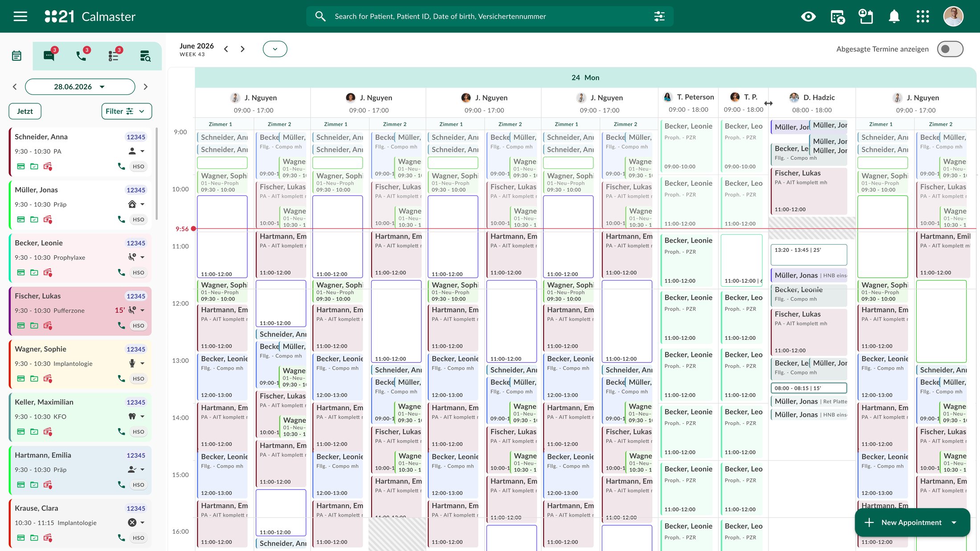
Task: Open notifications bell
Action: (894, 16)
